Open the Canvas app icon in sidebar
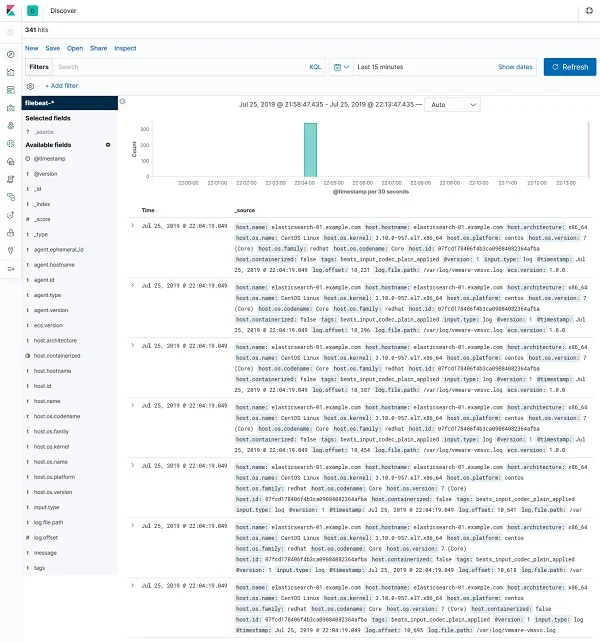The width and height of the screenshot is (600, 642). point(11,108)
